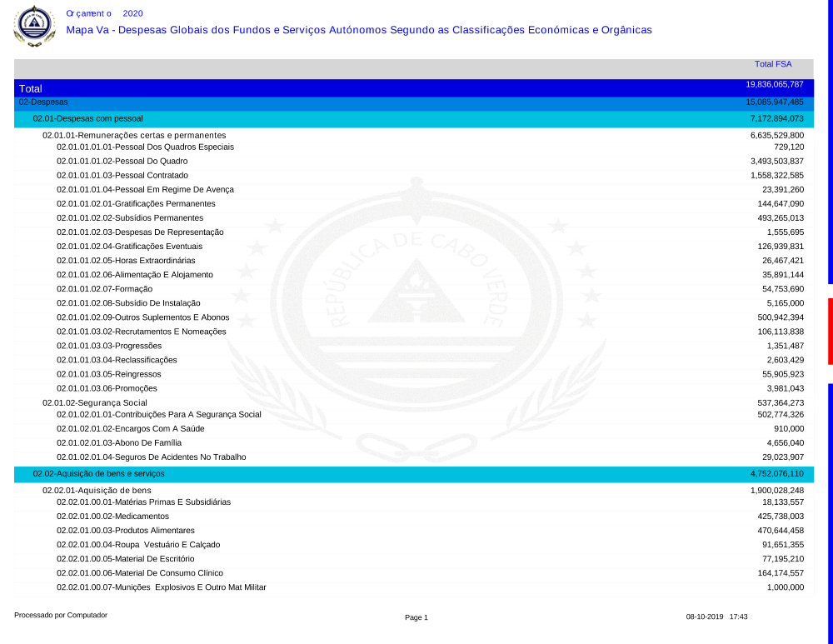This screenshot has height=644, width=833.
Task: Click the Cabo Verde coat of arms logo
Action: pyautogui.click(x=32, y=25)
